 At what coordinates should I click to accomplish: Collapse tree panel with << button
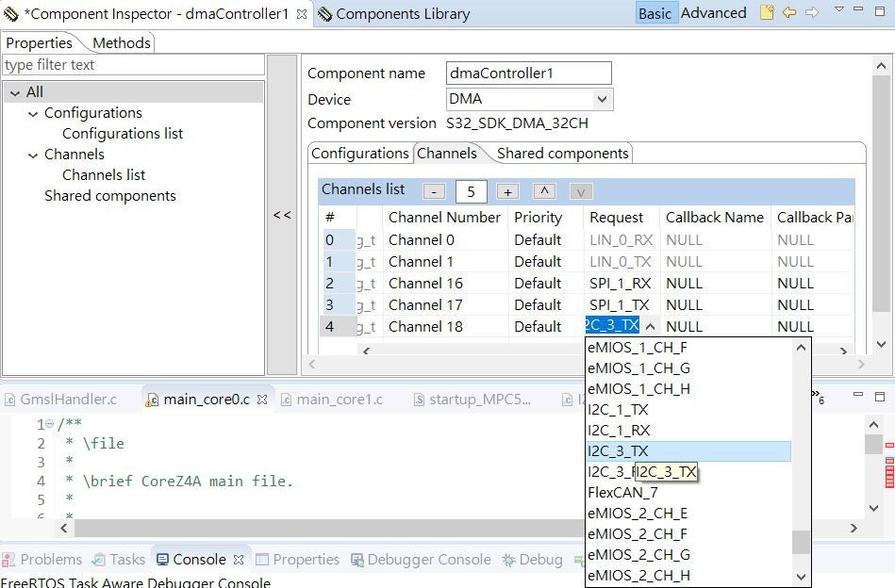[x=282, y=215]
